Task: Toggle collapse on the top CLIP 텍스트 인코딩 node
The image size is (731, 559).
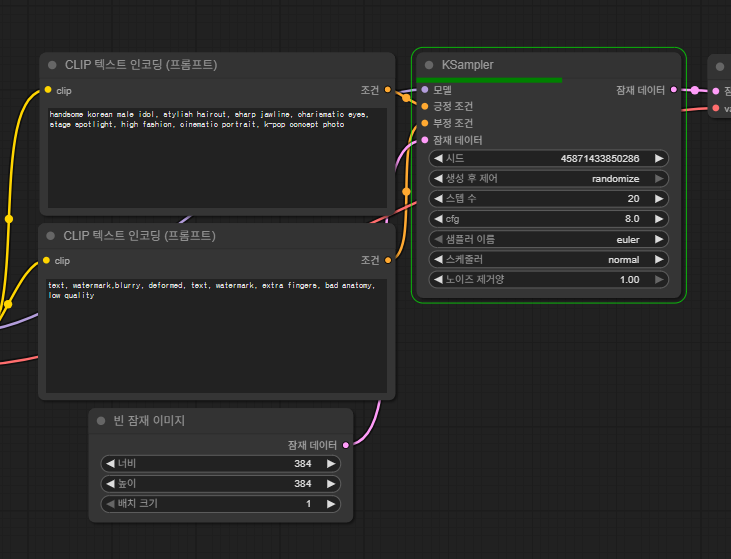Action: [52, 65]
